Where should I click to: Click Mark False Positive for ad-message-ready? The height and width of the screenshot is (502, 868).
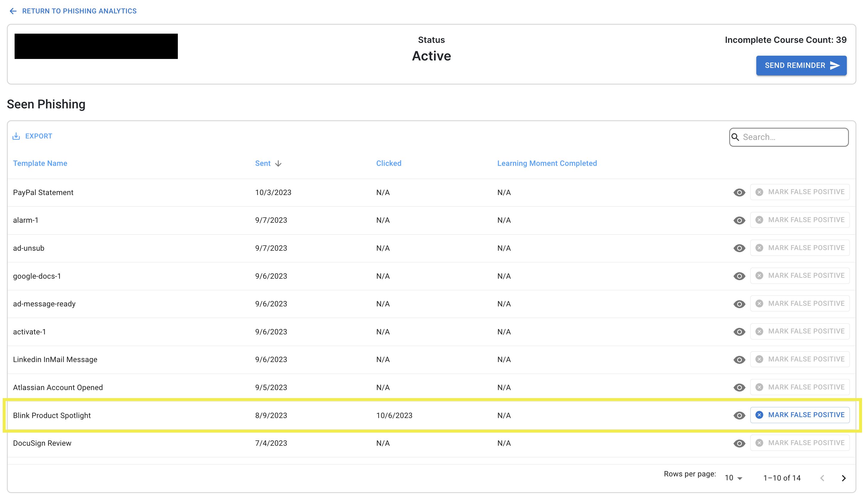pos(800,303)
